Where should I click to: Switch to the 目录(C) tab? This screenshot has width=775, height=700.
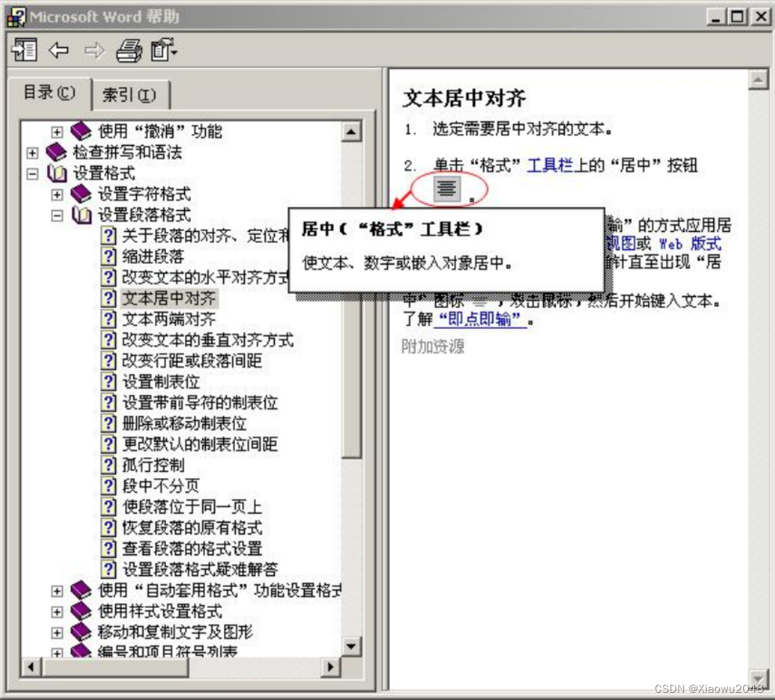point(49,92)
